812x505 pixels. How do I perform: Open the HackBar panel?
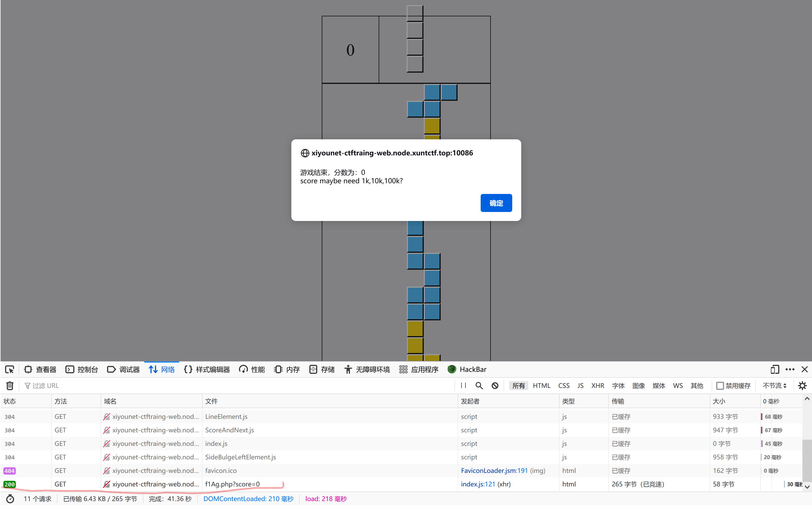tap(467, 369)
